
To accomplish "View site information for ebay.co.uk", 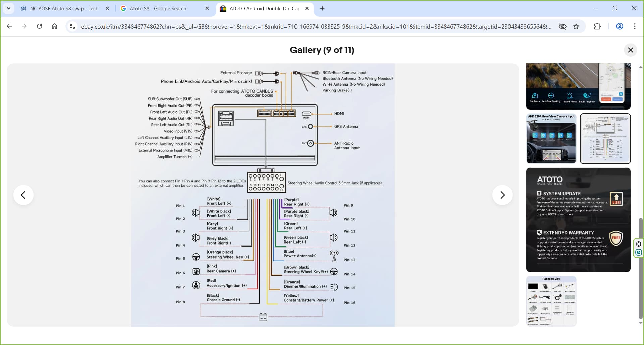I will click(x=72, y=26).
